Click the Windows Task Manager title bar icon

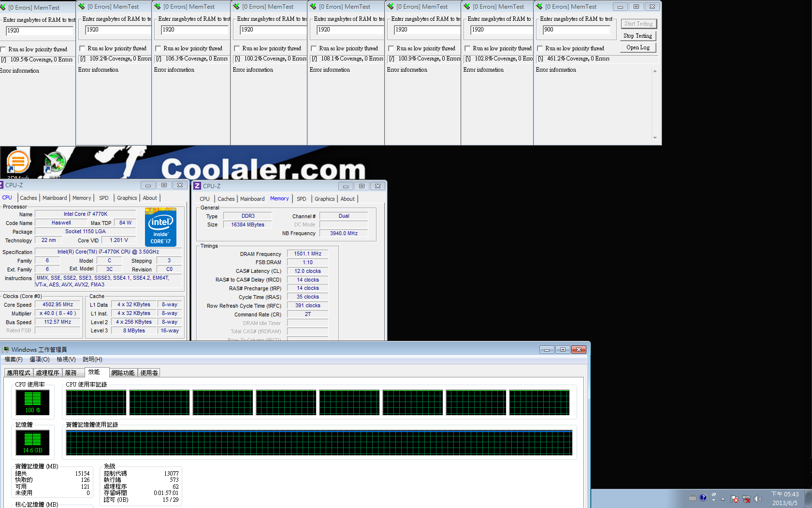click(6, 349)
